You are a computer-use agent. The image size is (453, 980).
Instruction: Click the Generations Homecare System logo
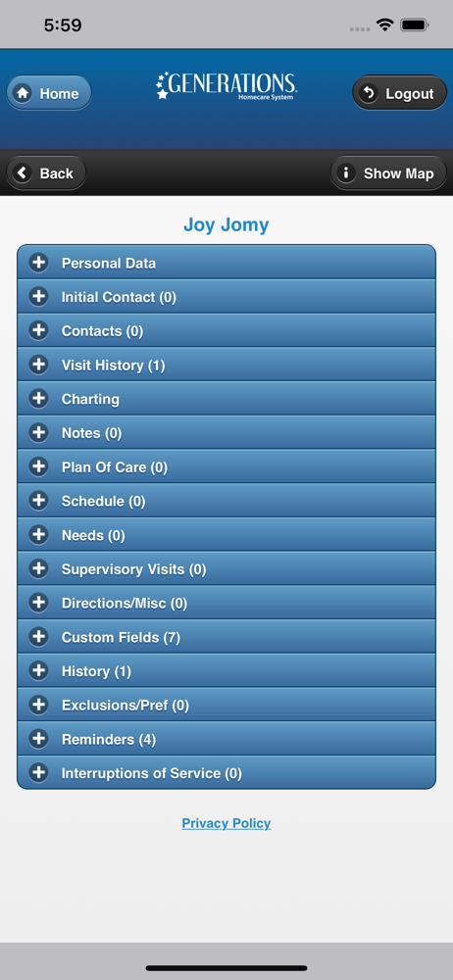click(226, 86)
